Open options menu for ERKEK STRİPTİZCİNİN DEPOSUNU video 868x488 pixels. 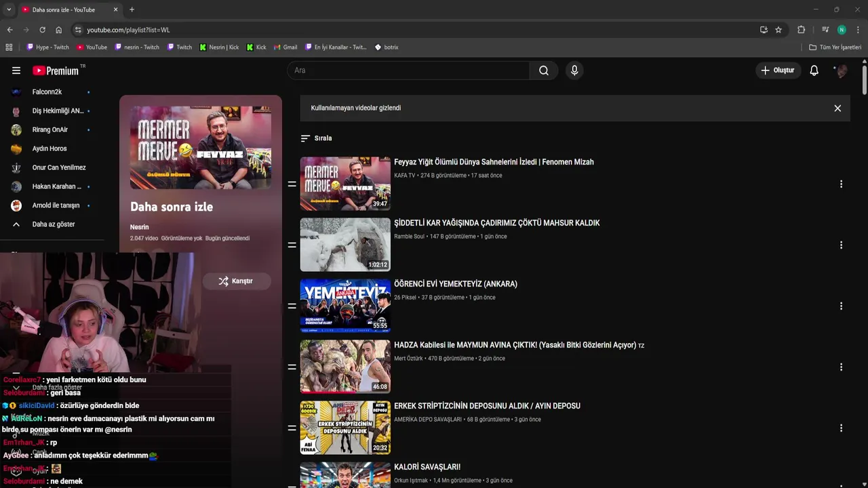coord(841,428)
